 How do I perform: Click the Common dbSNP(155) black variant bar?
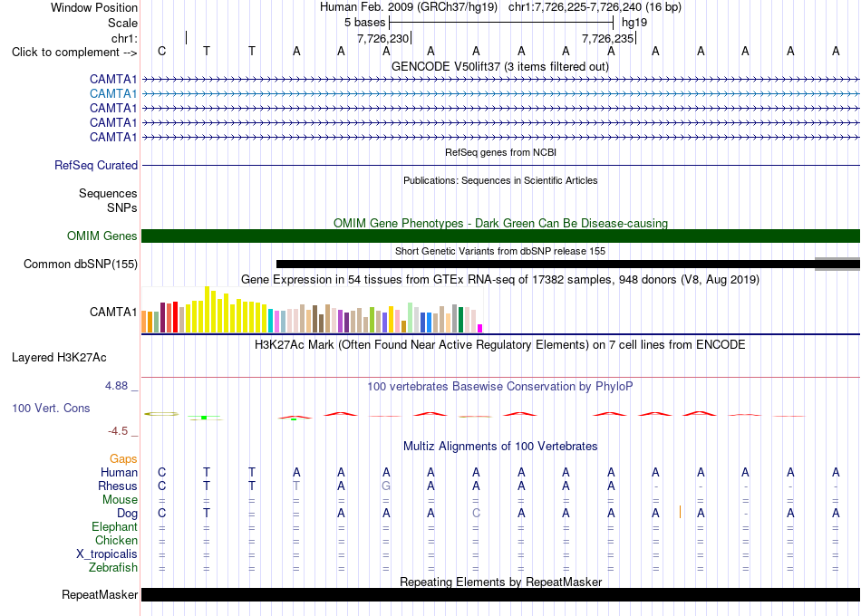pyautogui.click(x=546, y=265)
